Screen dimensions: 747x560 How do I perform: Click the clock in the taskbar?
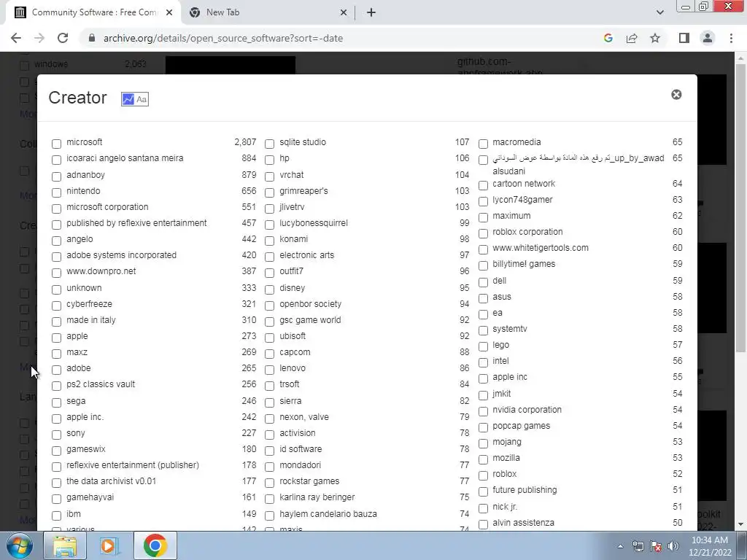tap(709, 546)
